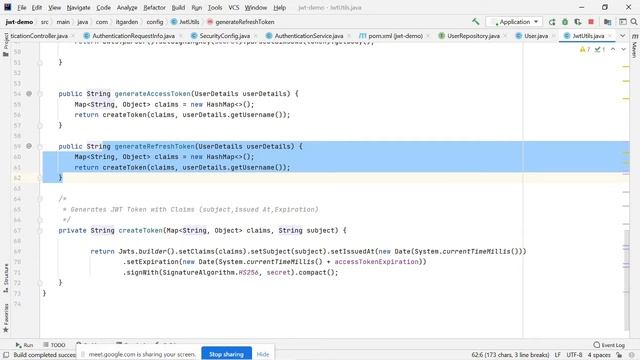Go to next highlighted error arrow
Screen dimensions: 640x360
[624, 49]
